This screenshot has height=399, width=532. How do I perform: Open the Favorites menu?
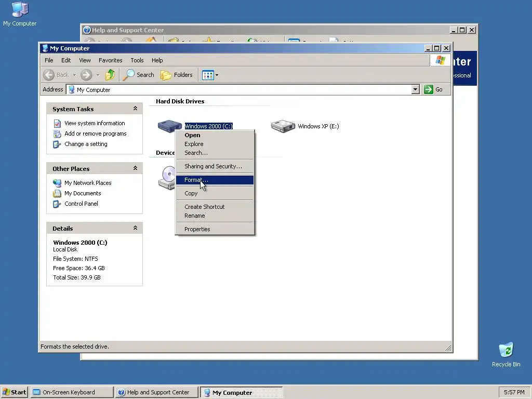pos(110,60)
